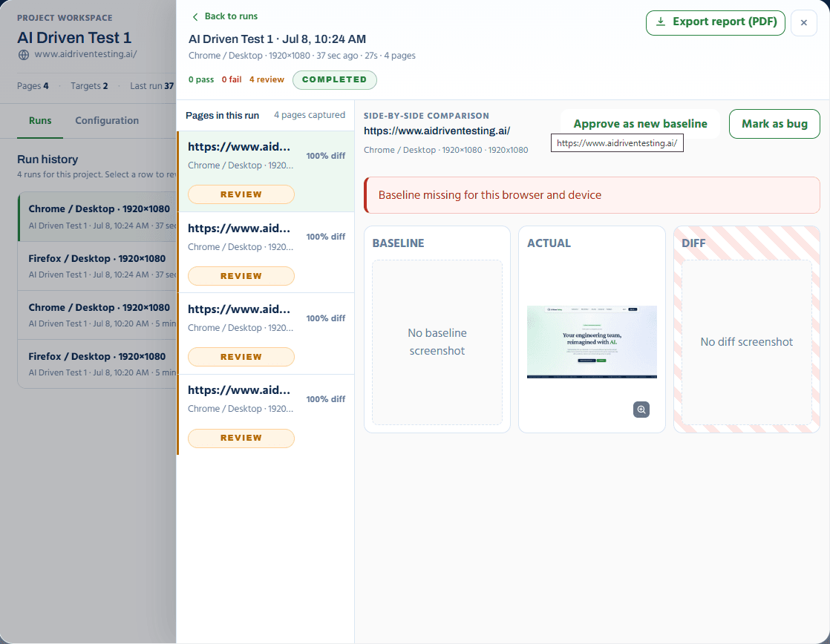830x644 pixels.
Task: Open the Configuration tab
Action: (x=107, y=121)
